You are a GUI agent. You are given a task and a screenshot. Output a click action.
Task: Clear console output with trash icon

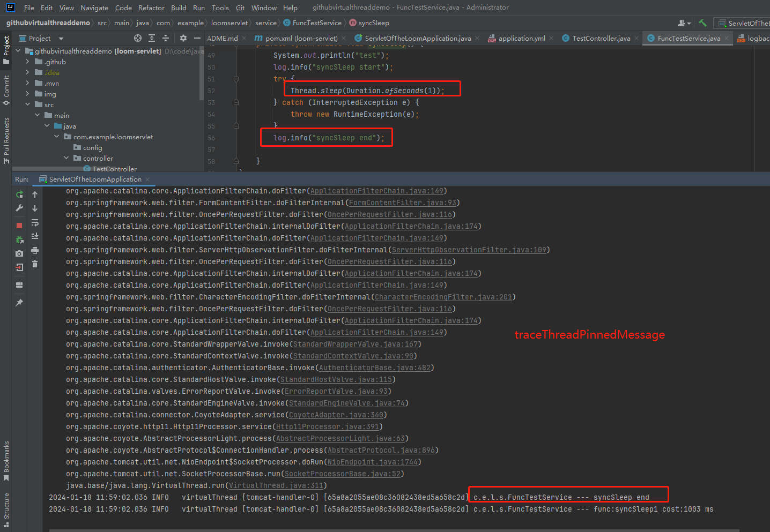click(x=35, y=264)
